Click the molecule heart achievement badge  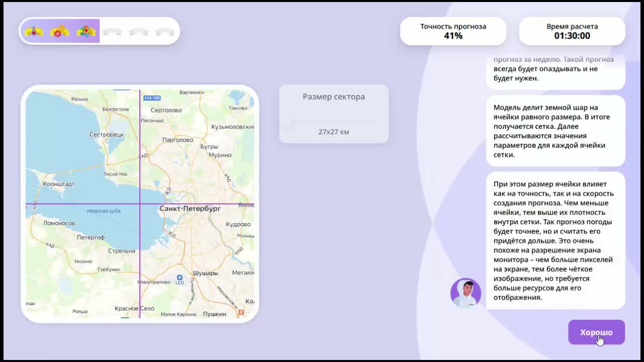86,31
